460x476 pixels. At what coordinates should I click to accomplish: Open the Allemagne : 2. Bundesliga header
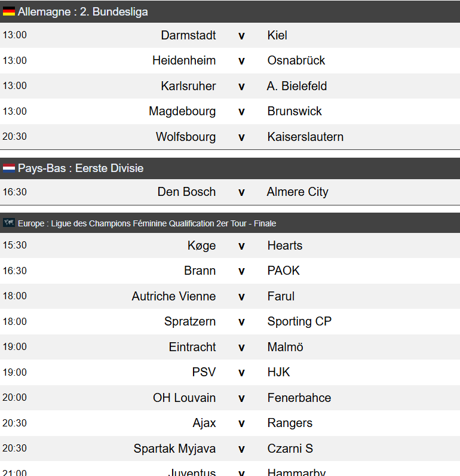click(230, 11)
